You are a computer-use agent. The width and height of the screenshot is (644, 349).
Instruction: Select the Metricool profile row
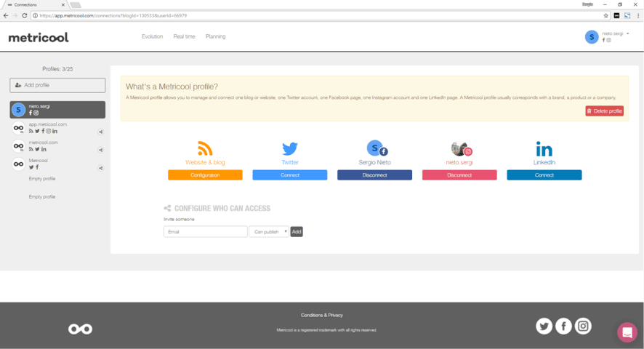click(57, 164)
